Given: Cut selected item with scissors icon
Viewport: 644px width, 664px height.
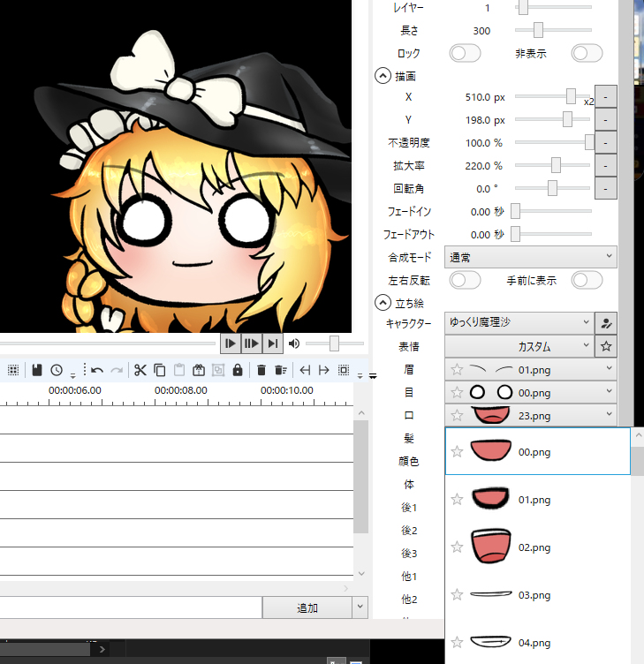Looking at the screenshot, I should point(140,370).
